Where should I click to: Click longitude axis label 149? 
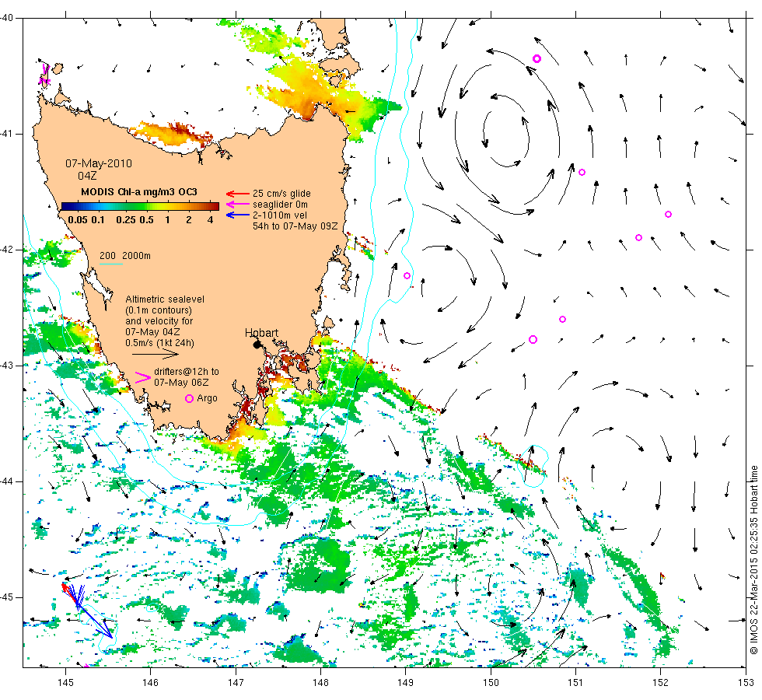[406, 683]
